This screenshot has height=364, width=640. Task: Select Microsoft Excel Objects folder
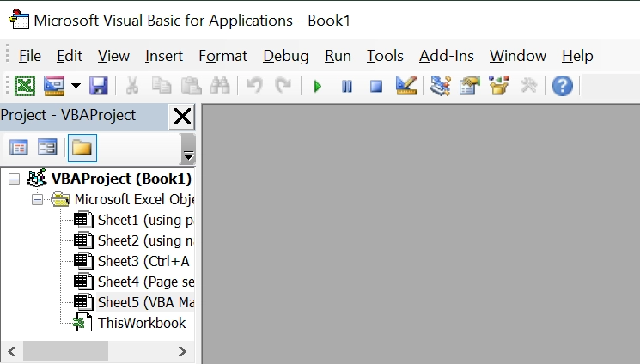click(134, 199)
